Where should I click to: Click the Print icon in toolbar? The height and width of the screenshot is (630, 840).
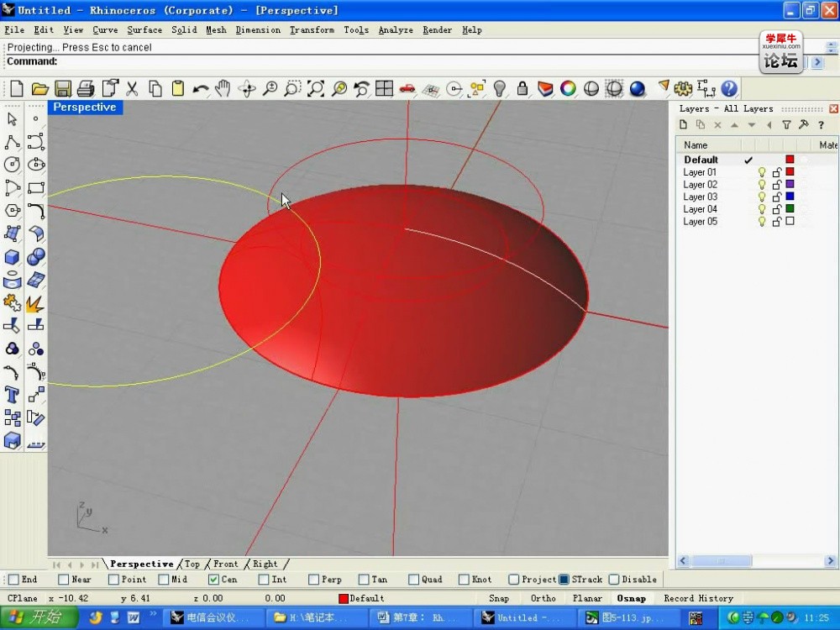point(86,88)
